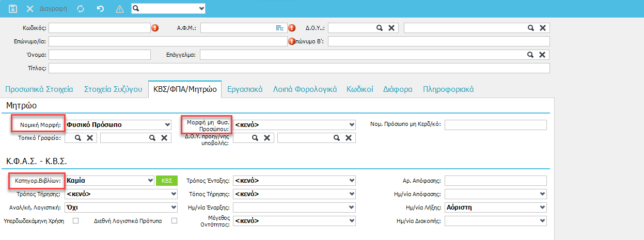This screenshot has height=240, width=644.
Task: Enable the Υπερδωδεκάμηνη Χρήση checkbox
Action: [76, 221]
